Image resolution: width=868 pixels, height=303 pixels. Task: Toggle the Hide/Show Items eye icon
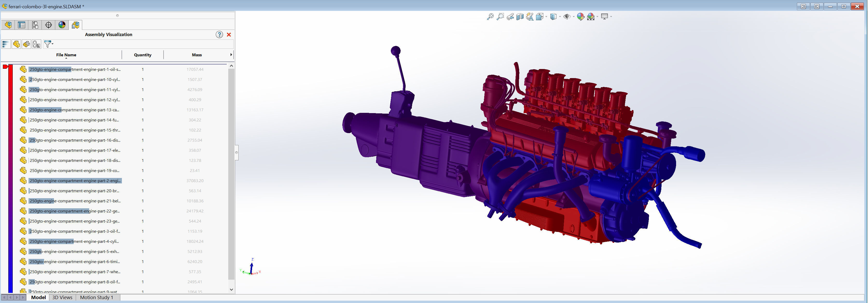567,17
